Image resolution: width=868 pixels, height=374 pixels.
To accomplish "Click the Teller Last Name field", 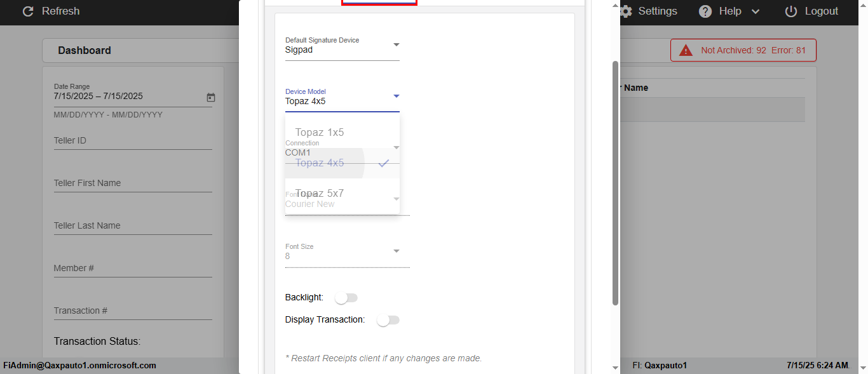I will click(x=133, y=225).
